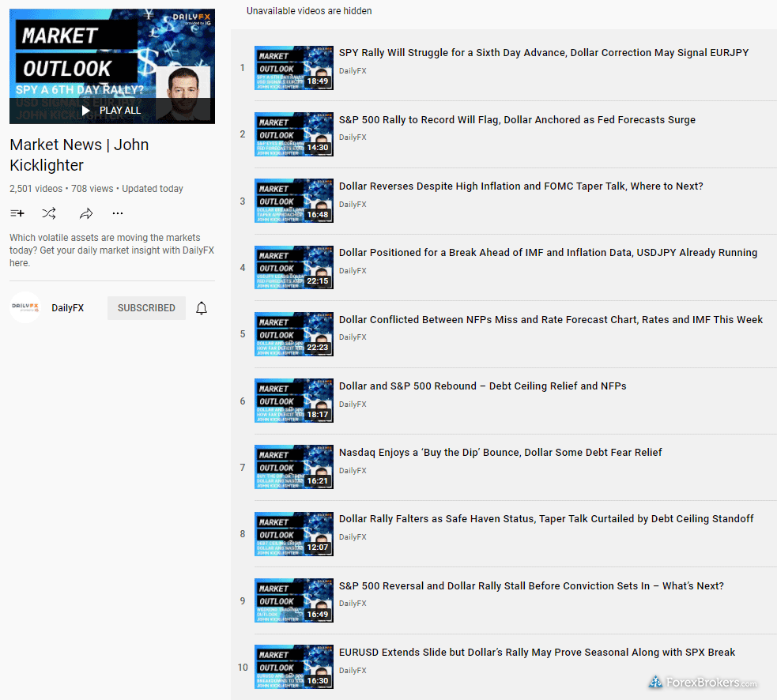Click DailyFX channel link under first video

pyautogui.click(x=353, y=71)
